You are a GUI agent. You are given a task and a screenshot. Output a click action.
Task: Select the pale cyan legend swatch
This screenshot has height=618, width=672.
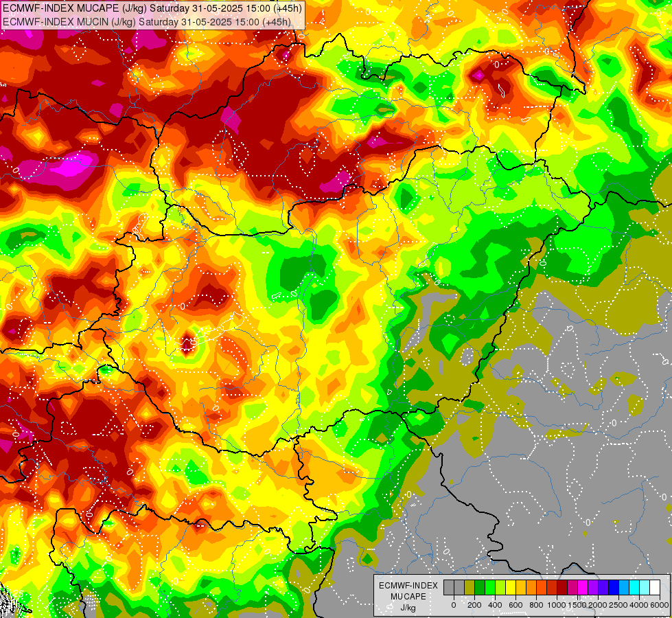645,588
